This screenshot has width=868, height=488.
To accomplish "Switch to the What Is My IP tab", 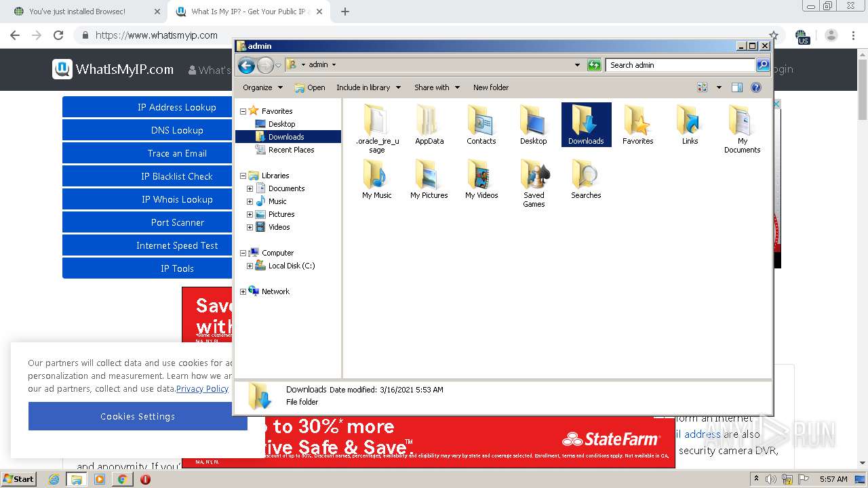I will click(x=248, y=12).
